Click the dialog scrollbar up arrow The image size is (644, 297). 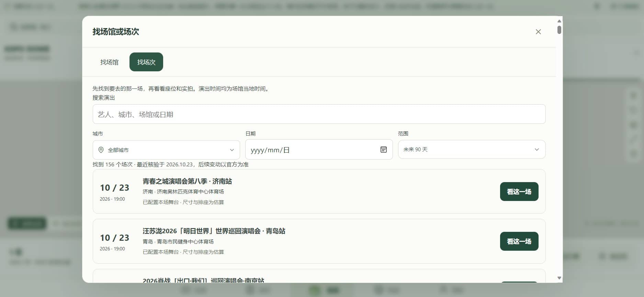[559, 21]
